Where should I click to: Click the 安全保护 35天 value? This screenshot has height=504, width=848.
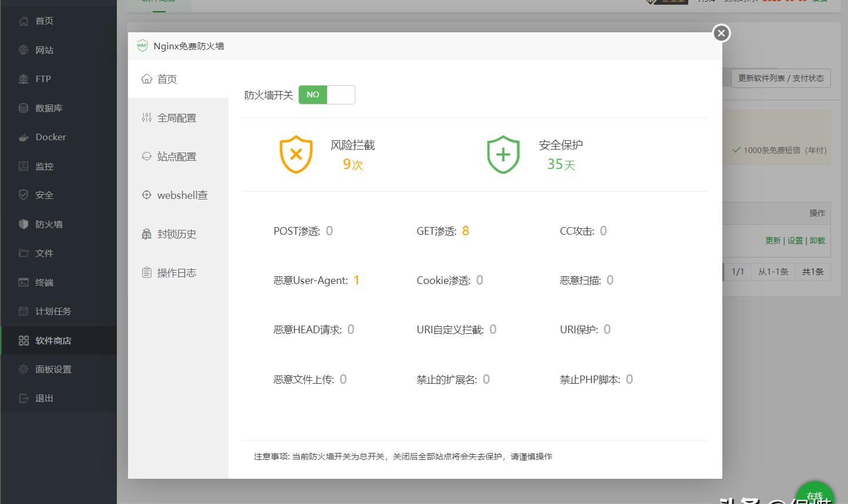[561, 164]
